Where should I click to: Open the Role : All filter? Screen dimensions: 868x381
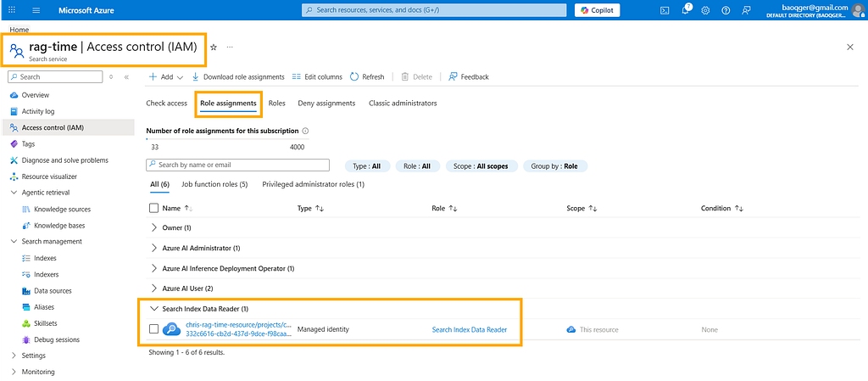click(x=417, y=165)
